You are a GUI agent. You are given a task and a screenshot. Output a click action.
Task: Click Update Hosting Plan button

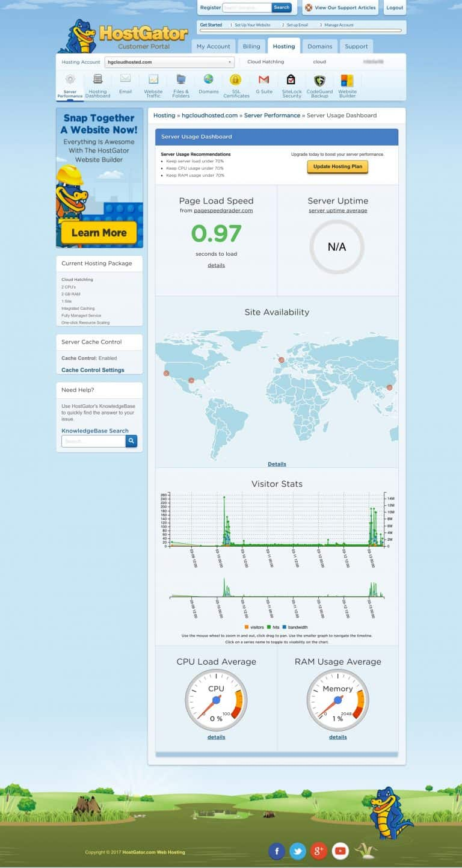337,167
